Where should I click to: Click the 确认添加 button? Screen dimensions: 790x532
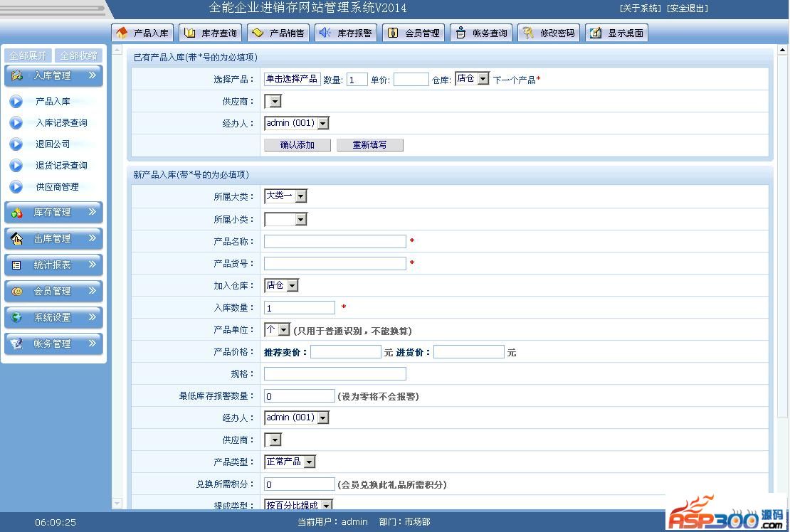click(x=297, y=145)
